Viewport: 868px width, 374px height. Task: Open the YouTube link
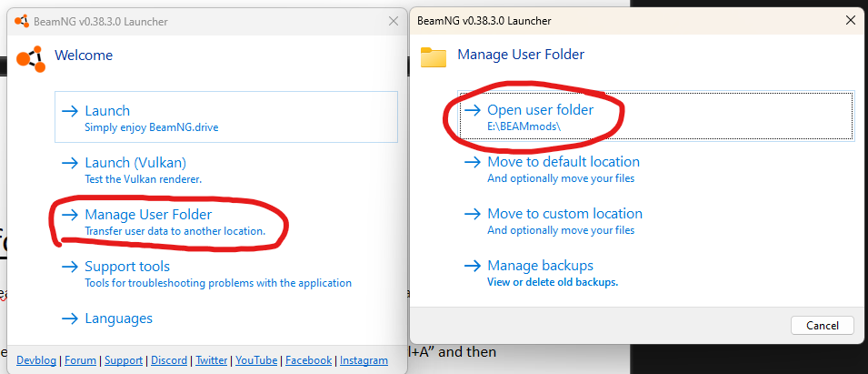(x=256, y=360)
